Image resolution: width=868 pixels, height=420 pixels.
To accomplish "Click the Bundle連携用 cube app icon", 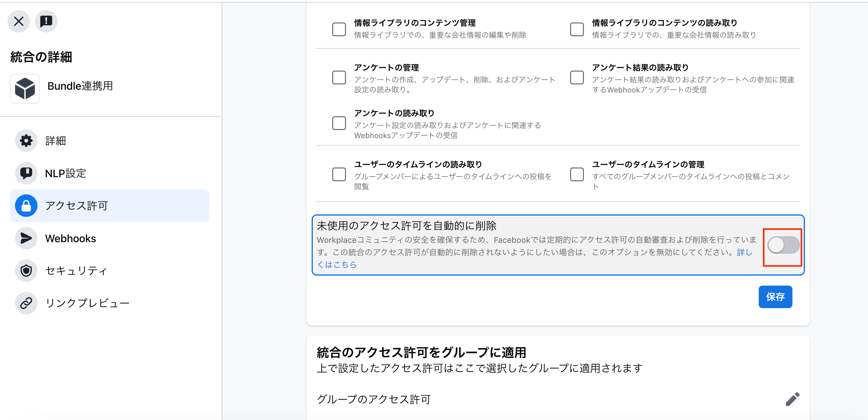I will click(25, 88).
